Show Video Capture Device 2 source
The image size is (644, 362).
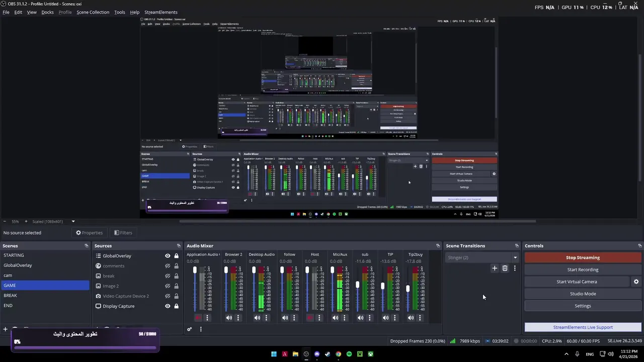(168, 296)
